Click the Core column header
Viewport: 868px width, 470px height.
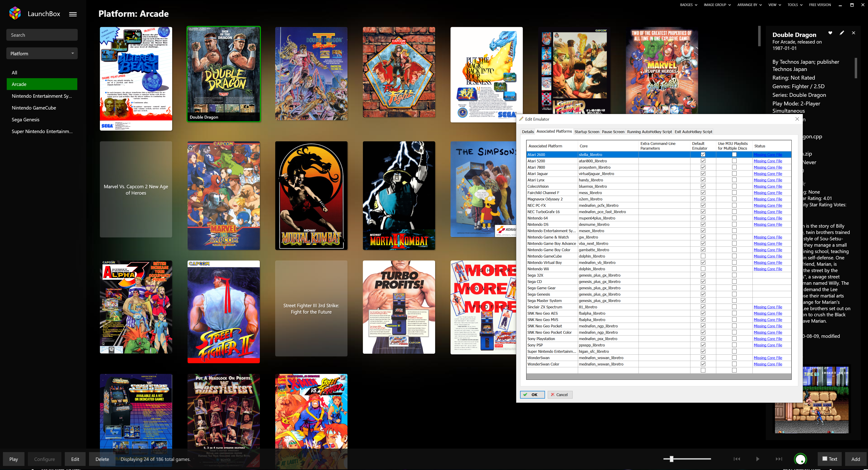(x=608, y=146)
